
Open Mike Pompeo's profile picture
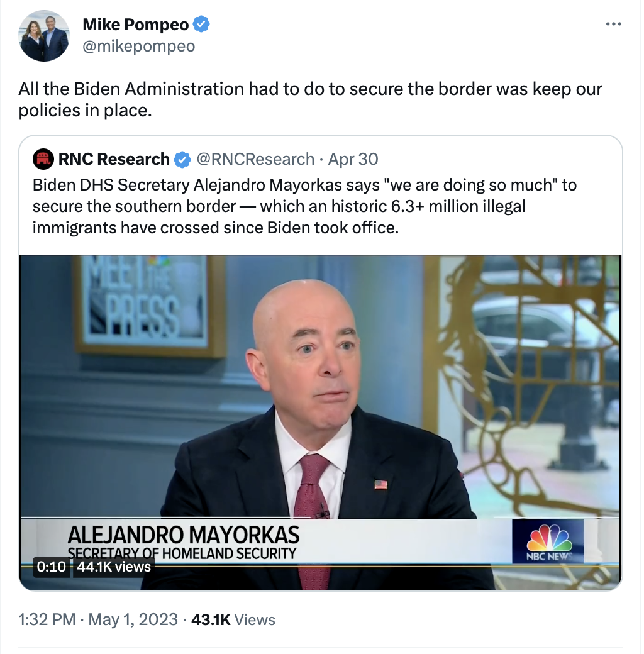click(44, 36)
